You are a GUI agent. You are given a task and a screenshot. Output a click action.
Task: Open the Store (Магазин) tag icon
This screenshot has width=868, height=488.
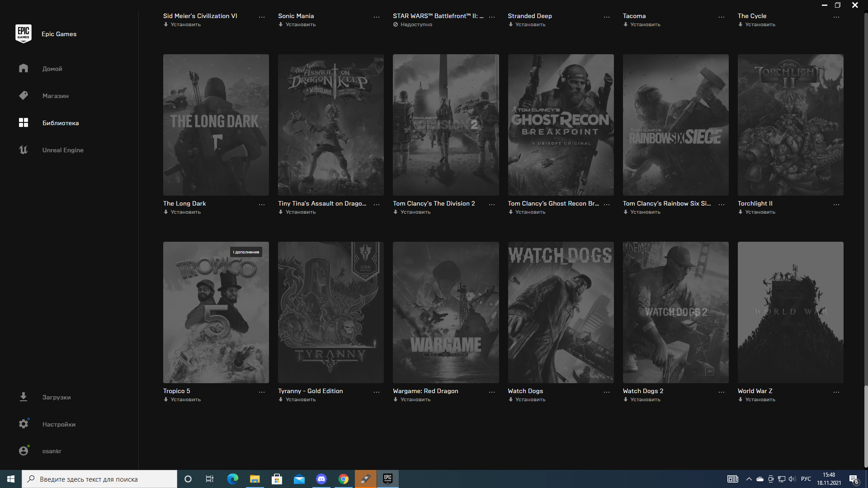(x=24, y=95)
